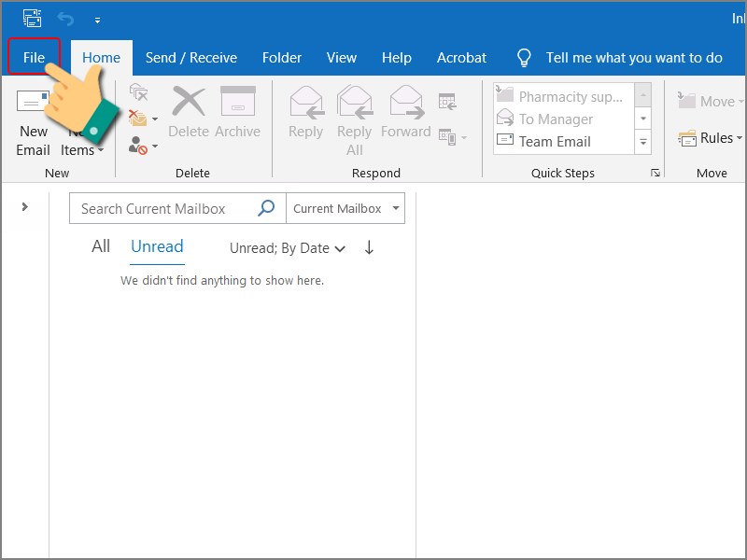Click the Junk person-block icon
Screen dimensions: 747x560
click(x=137, y=146)
